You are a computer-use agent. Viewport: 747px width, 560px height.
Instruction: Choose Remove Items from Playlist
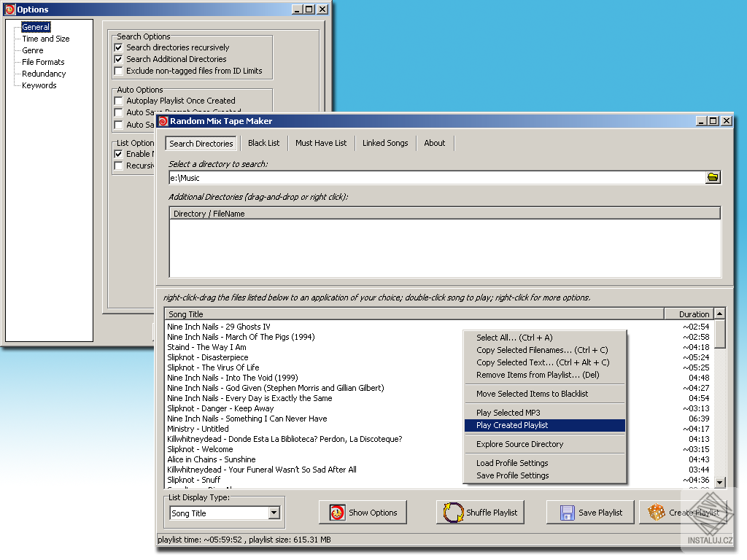tap(544, 375)
